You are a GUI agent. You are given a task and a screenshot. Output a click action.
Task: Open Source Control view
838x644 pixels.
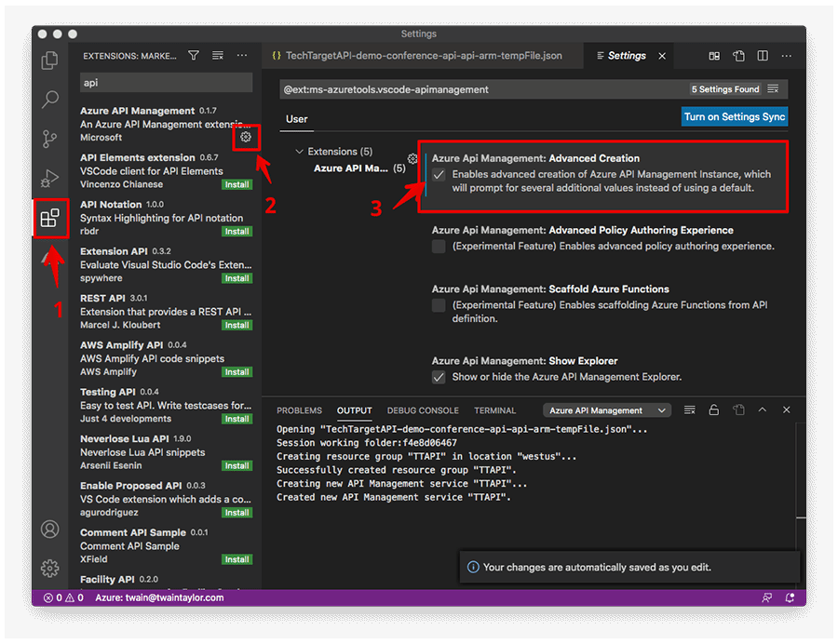(x=50, y=140)
